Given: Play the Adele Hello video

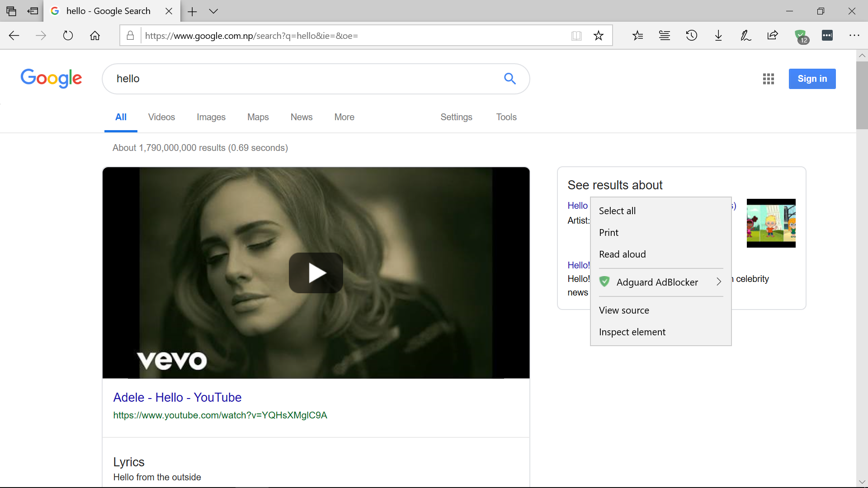Looking at the screenshot, I should [316, 273].
